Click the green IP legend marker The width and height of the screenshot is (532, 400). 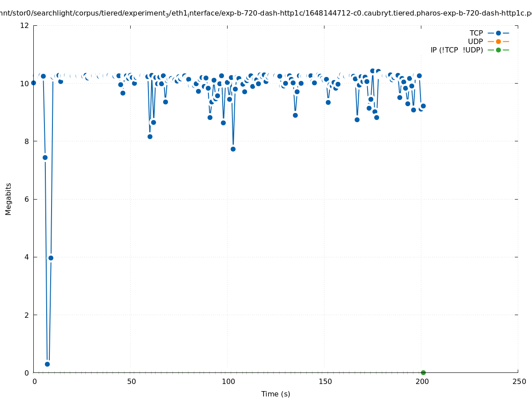point(498,50)
